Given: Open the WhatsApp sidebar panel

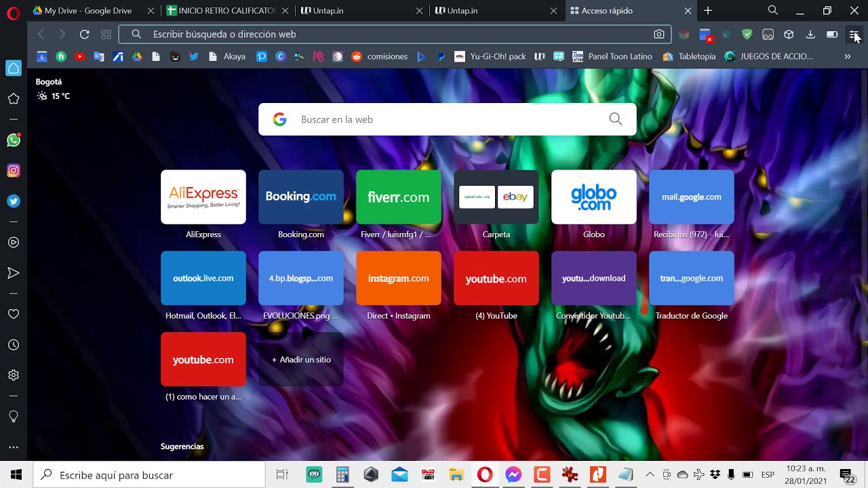Looking at the screenshot, I should coord(14,140).
